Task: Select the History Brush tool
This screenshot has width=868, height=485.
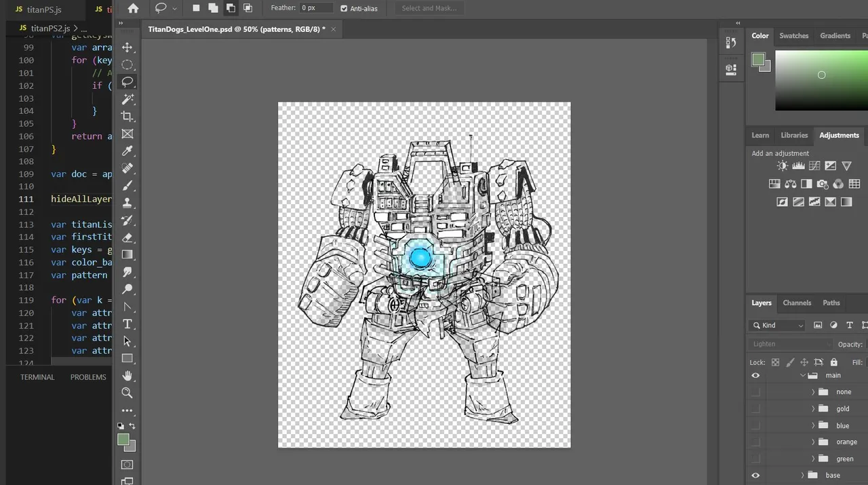Action: tap(127, 220)
